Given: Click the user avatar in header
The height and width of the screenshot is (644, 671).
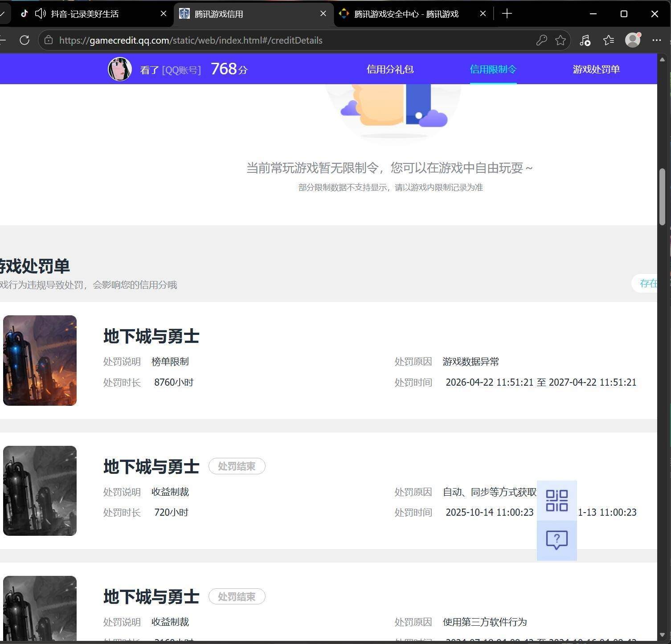Looking at the screenshot, I should tap(120, 69).
